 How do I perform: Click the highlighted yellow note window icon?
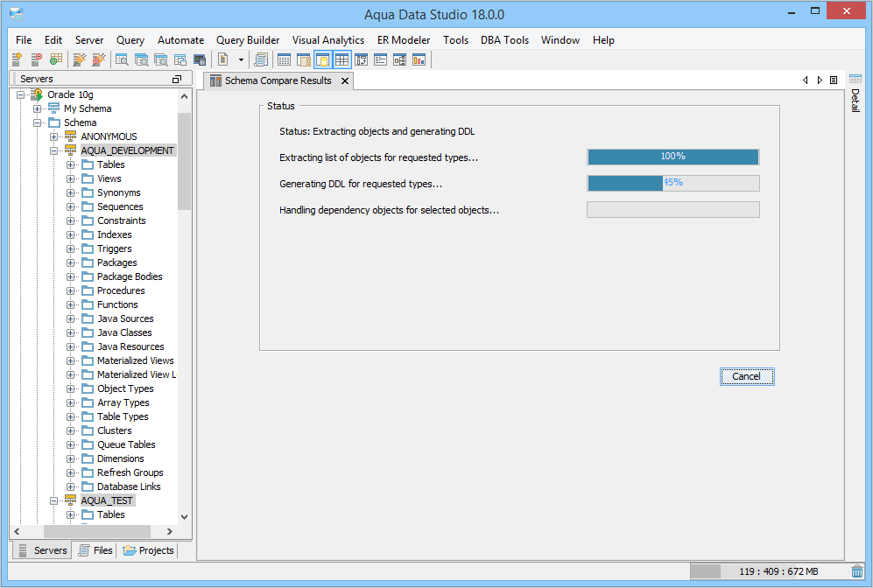click(322, 59)
